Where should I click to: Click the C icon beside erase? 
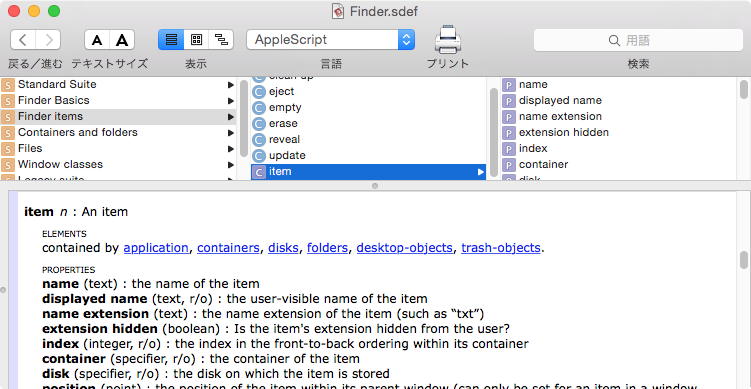pos(259,124)
